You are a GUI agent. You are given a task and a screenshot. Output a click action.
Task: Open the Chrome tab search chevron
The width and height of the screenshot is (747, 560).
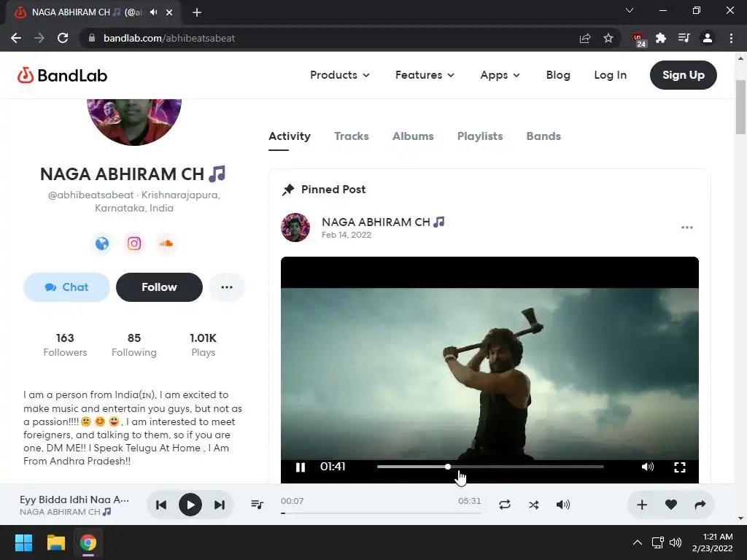click(x=630, y=10)
